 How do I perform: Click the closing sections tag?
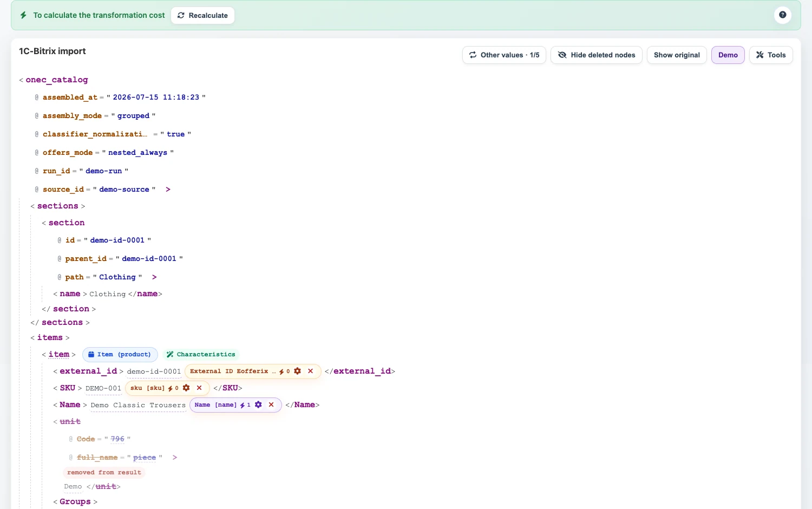[60, 322]
